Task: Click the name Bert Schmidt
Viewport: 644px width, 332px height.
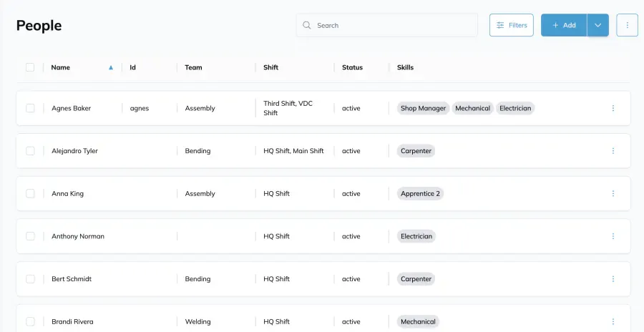Action: 72,279
